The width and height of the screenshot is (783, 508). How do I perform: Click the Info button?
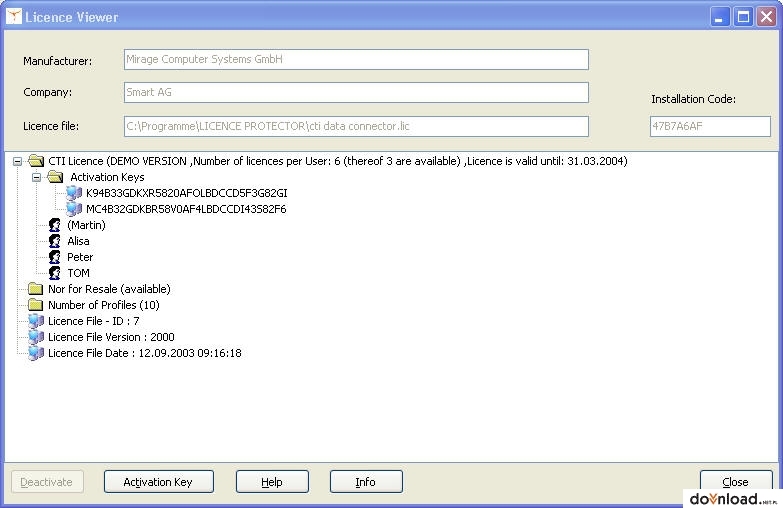[x=366, y=482]
